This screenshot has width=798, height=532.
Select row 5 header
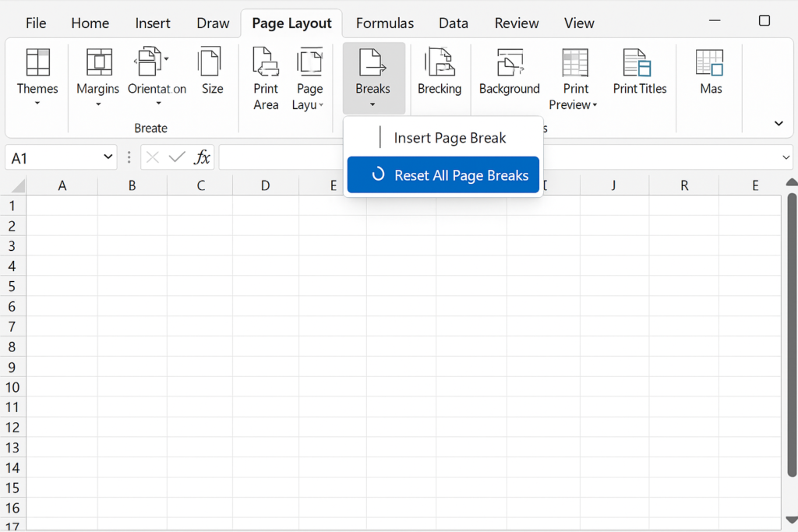pos(12,287)
